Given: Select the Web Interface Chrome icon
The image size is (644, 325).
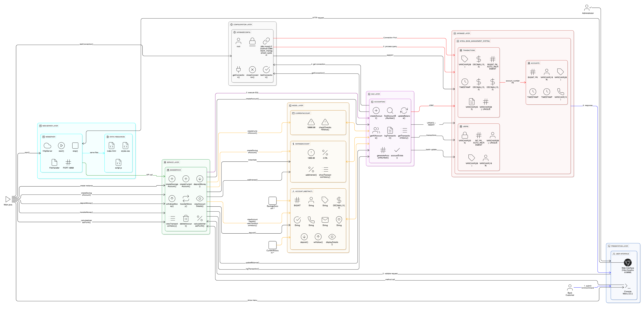Looking at the screenshot, I should pos(627,263).
